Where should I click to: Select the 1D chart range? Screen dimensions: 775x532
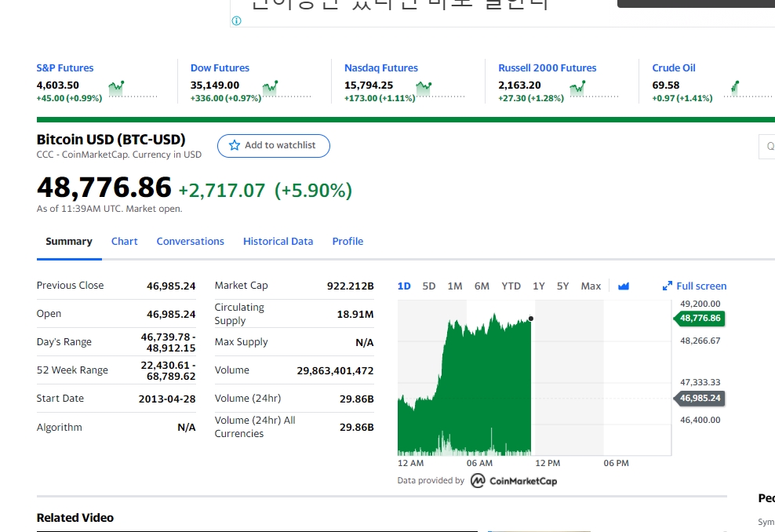point(404,286)
